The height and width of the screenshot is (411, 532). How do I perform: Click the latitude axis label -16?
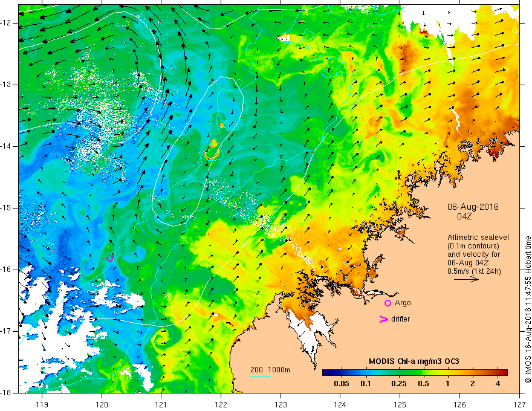point(6,270)
